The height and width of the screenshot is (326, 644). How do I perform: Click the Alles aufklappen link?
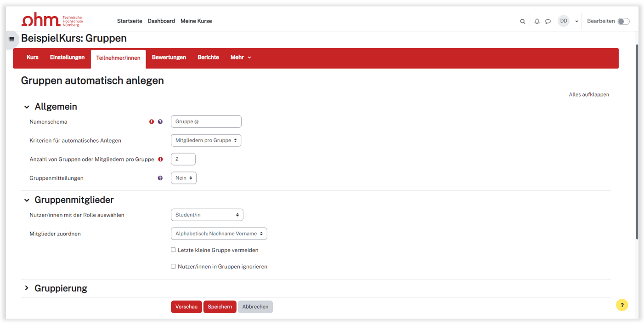[588, 95]
